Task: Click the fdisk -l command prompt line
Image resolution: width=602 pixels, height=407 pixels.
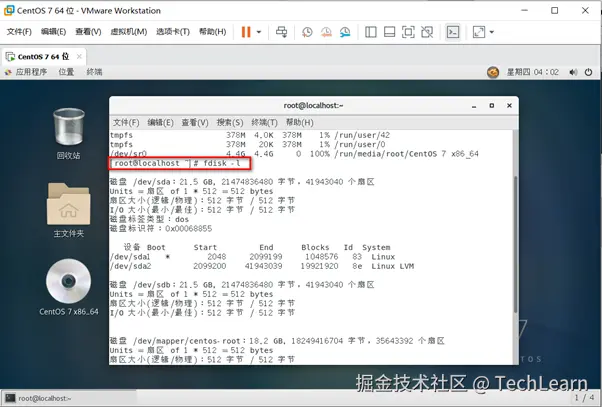Action: pos(180,163)
